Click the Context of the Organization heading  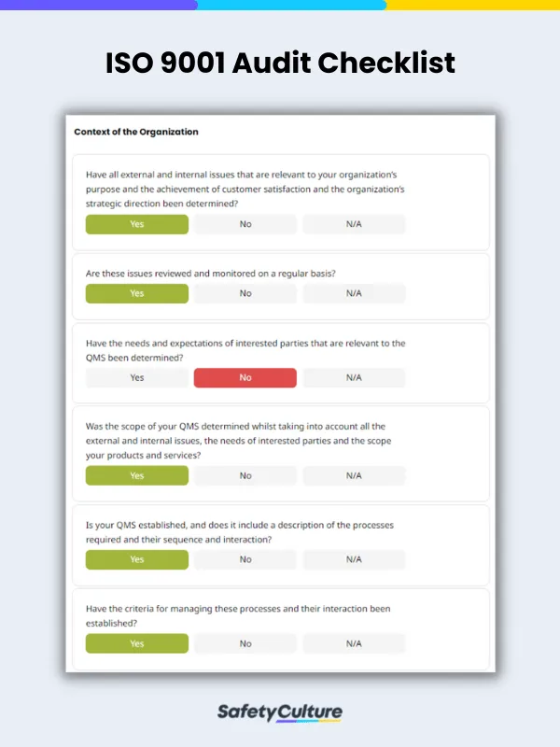[x=135, y=132]
